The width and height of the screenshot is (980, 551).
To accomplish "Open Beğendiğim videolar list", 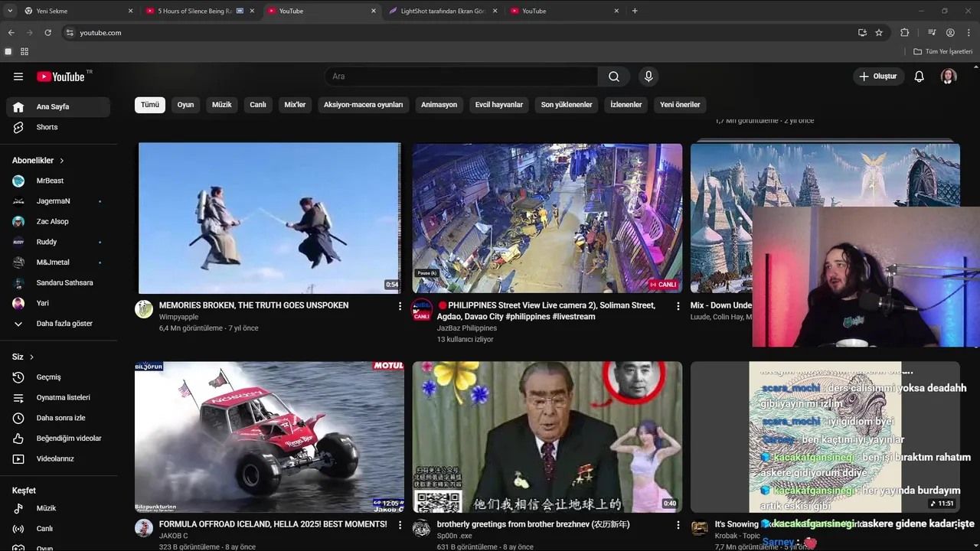I will (58, 439).
